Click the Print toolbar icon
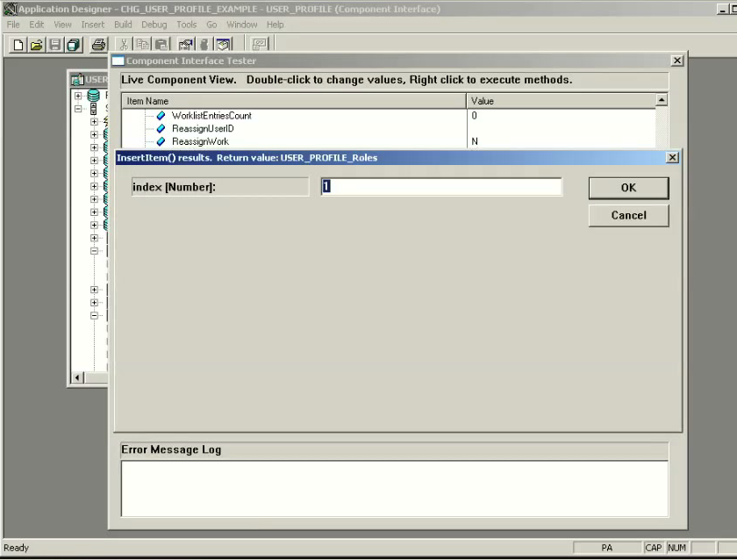Screen dimensions: 737x560 (x=98, y=45)
